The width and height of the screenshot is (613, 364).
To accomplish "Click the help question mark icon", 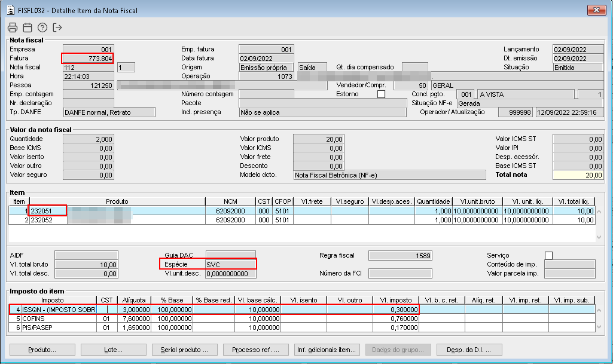I will (42, 27).
